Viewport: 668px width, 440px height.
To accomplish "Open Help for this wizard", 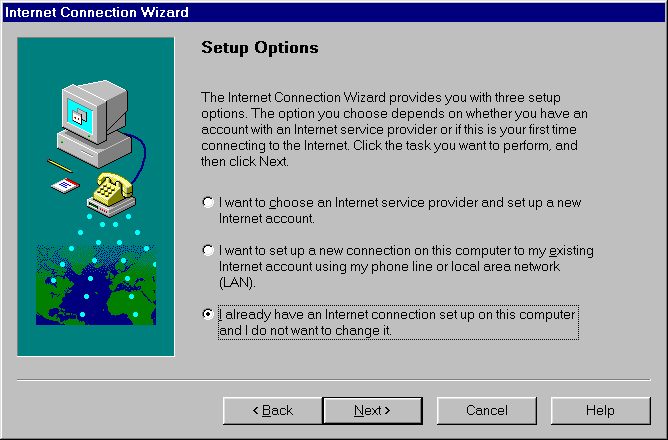I will [600, 411].
